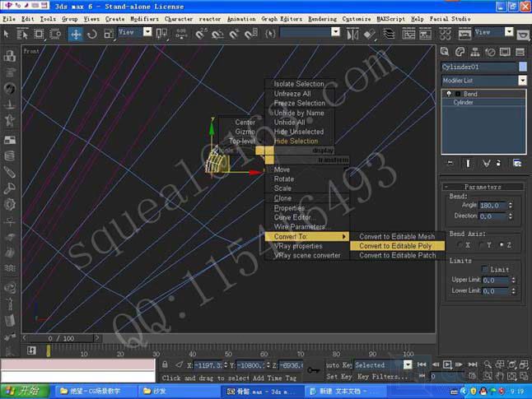
Task: Open the Windows Start button
Action: (x=25, y=392)
